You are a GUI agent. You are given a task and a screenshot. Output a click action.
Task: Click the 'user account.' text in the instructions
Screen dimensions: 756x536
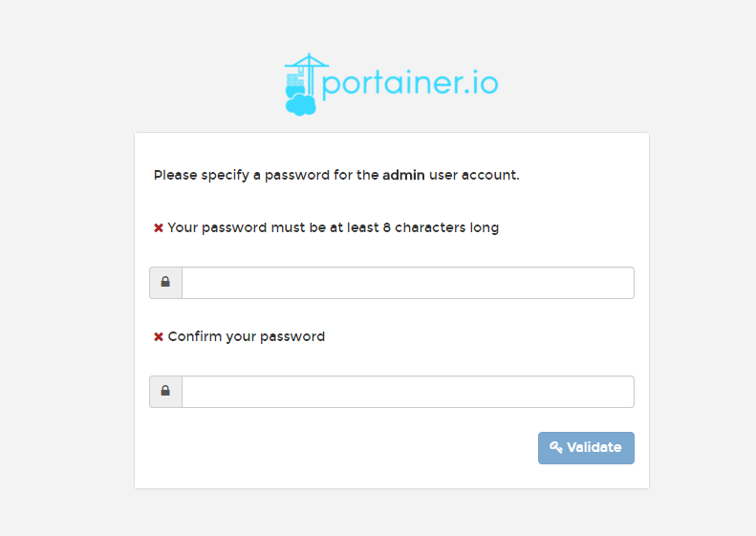tap(474, 176)
